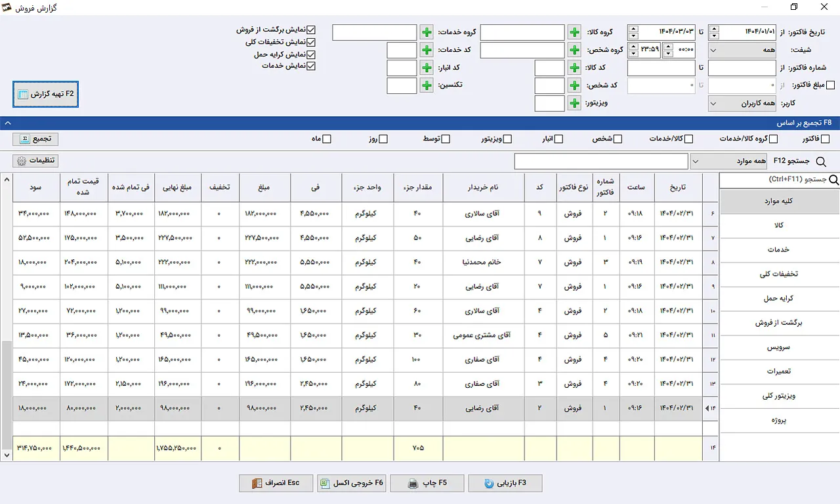This screenshot has width=840, height=504.
Task: Check the ماه aggregation checkbox
Action: pos(327,139)
